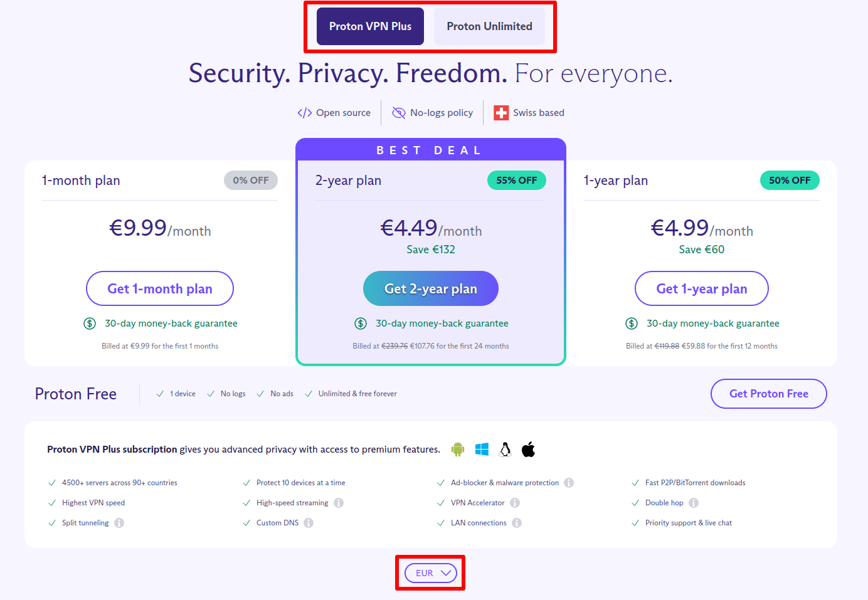
Task: Click the Apple platform icon
Action: tap(528, 449)
